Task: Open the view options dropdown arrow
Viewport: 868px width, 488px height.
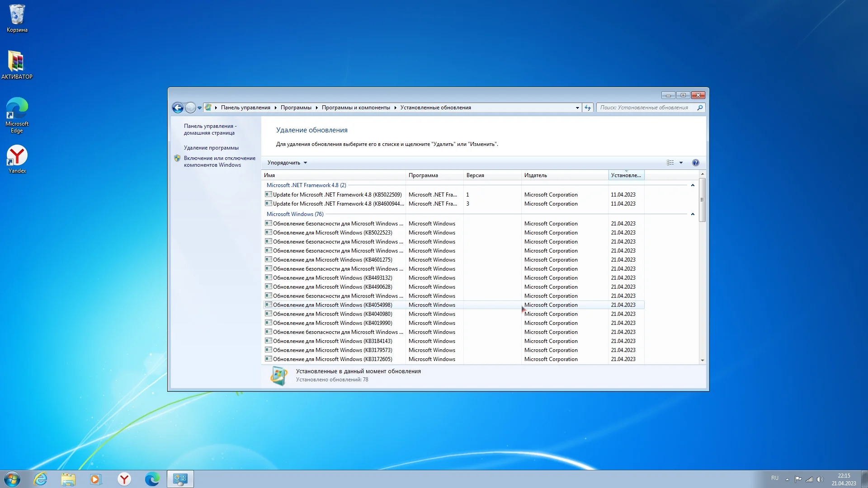Action: coord(681,163)
